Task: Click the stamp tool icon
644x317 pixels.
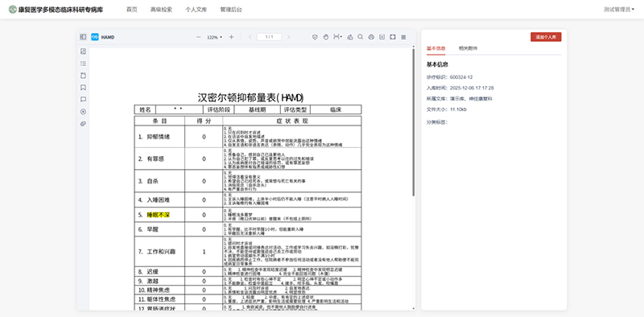Action: pyautogui.click(x=350, y=37)
